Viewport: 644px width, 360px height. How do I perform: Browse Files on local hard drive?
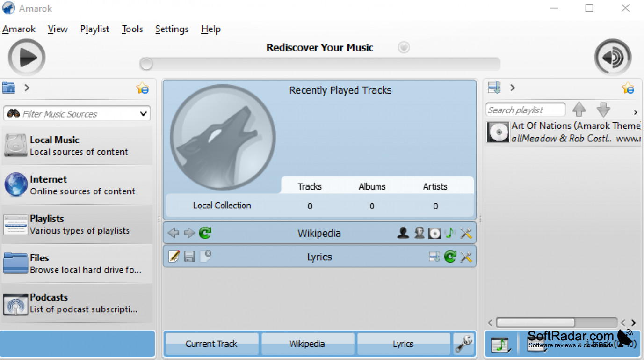point(77,264)
